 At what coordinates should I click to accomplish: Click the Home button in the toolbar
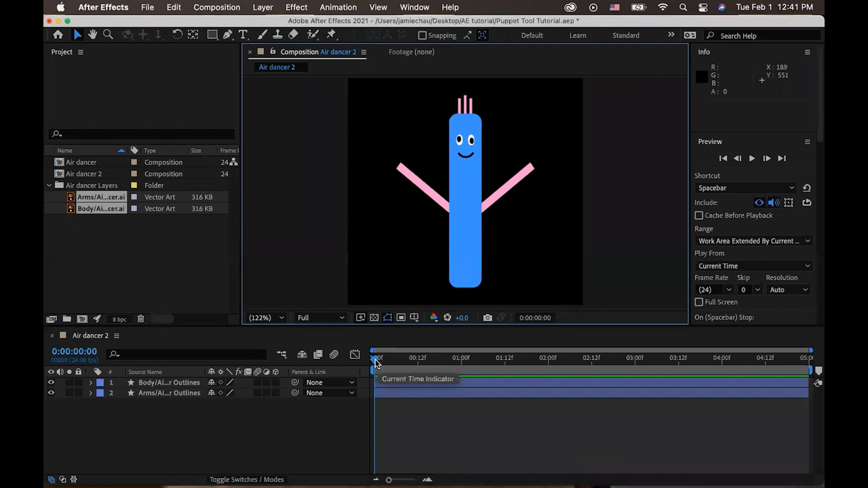[58, 34]
